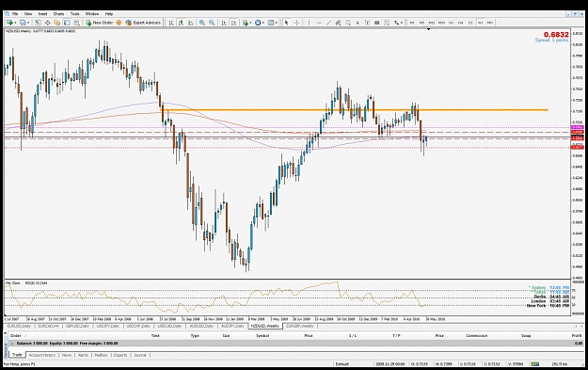
Task: Open the Insert menu
Action: click(x=42, y=14)
